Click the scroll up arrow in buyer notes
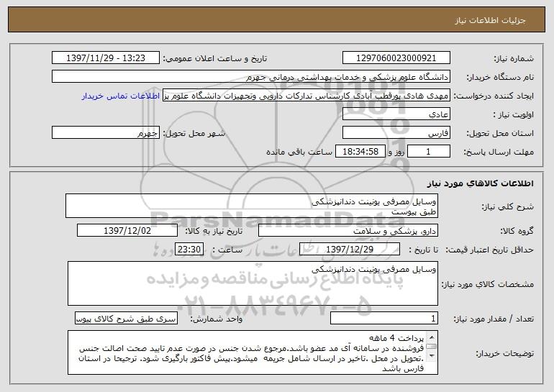Viewport: 554px width, 392px height. pyautogui.click(x=432, y=337)
